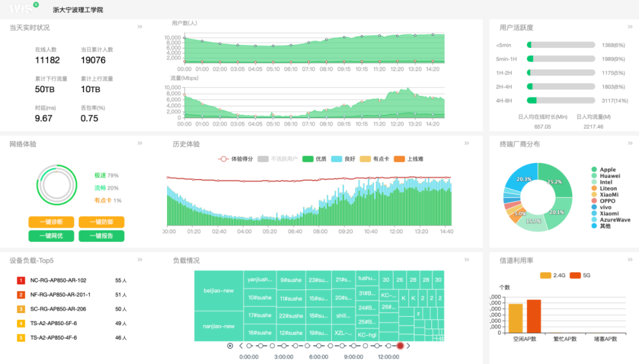Click the play button on the load timeline
Screen dimensions: 639x364
point(230,346)
